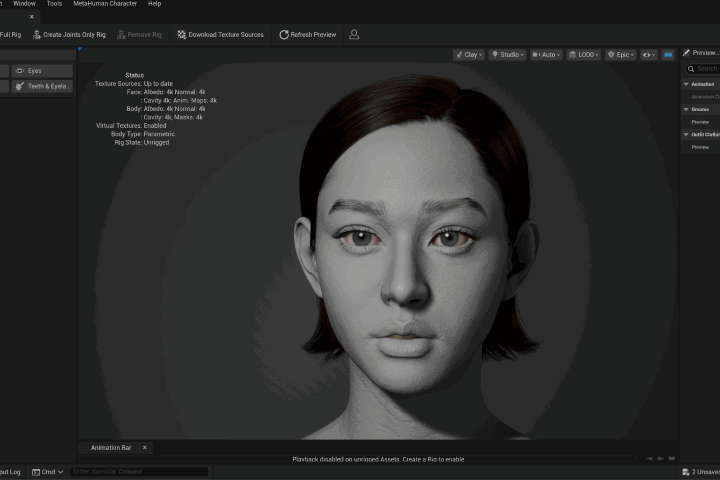720x480 pixels.
Task: Open the Cmd console type selector
Action: (47, 472)
